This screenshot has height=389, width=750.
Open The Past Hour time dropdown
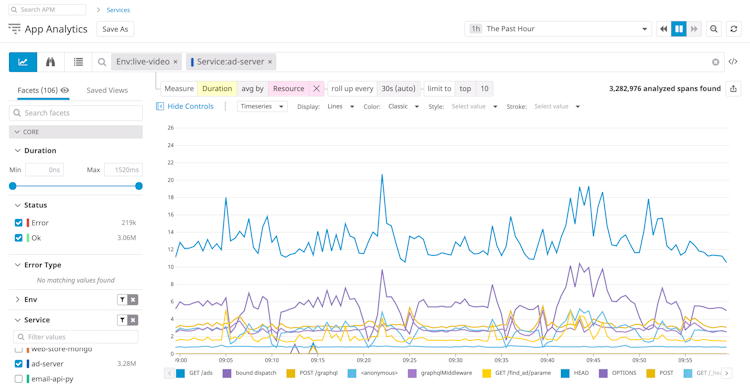558,29
